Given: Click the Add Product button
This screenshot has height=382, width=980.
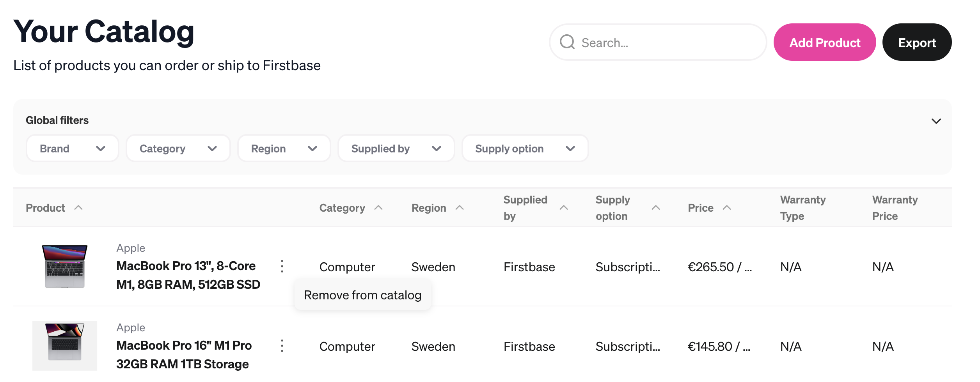Looking at the screenshot, I should pos(825,42).
